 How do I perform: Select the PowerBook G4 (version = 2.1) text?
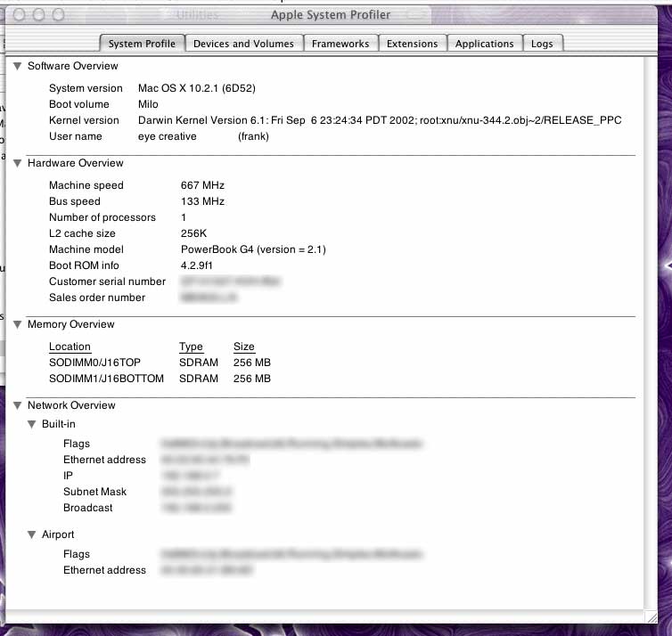coord(253,249)
